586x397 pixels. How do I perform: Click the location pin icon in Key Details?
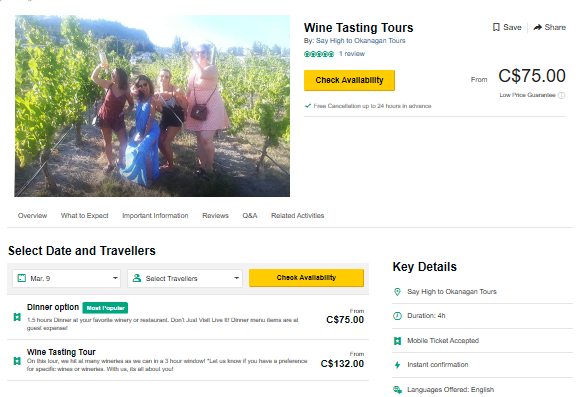397,292
